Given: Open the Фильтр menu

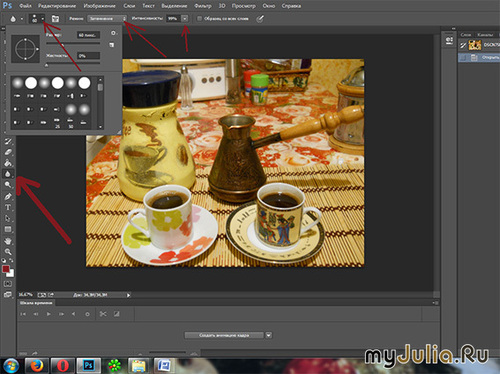Looking at the screenshot, I should (x=203, y=6).
